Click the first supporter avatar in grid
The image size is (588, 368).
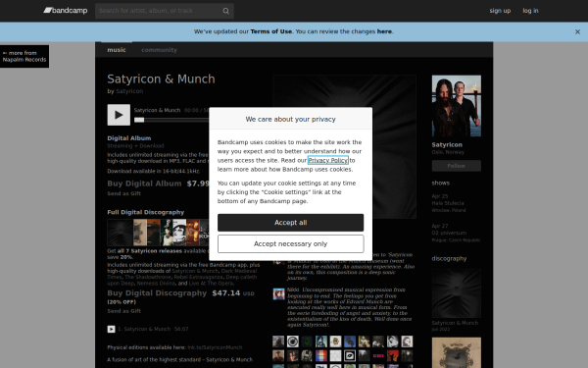[278, 342]
